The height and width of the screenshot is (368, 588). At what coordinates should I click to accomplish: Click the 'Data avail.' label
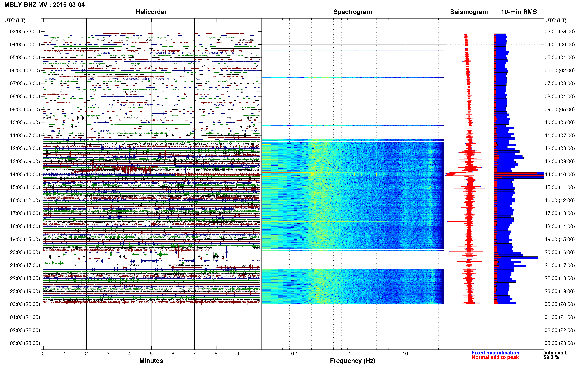555,353
